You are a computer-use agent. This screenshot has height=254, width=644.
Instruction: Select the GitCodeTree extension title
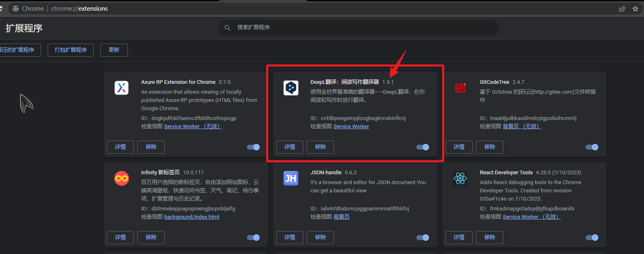pos(494,82)
